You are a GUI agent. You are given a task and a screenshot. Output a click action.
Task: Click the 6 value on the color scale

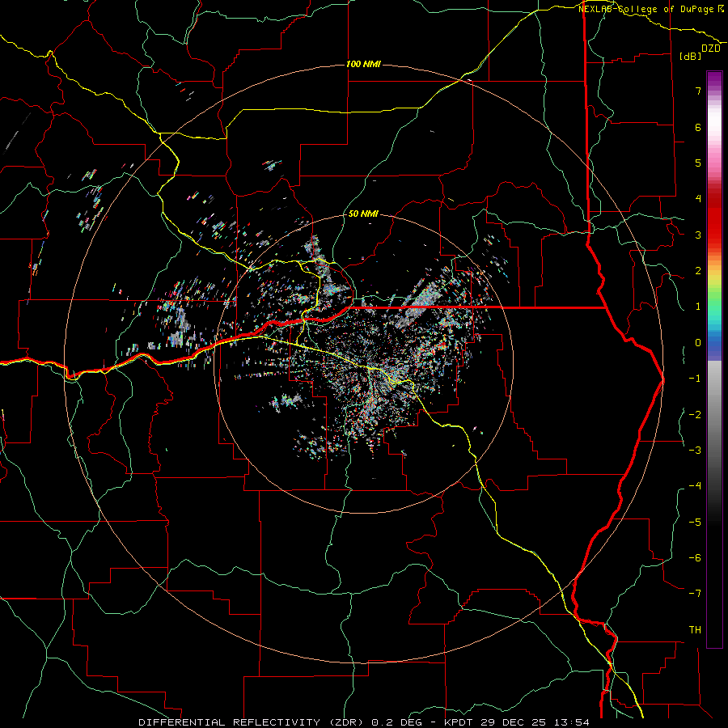(x=698, y=127)
